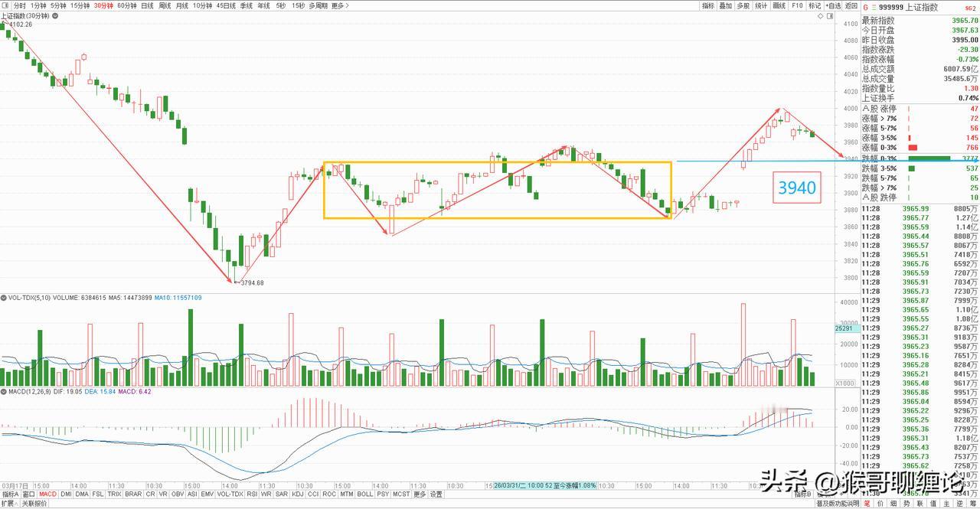Select RSI indicator
Viewport: 980px width, 509px height.
tap(252, 494)
